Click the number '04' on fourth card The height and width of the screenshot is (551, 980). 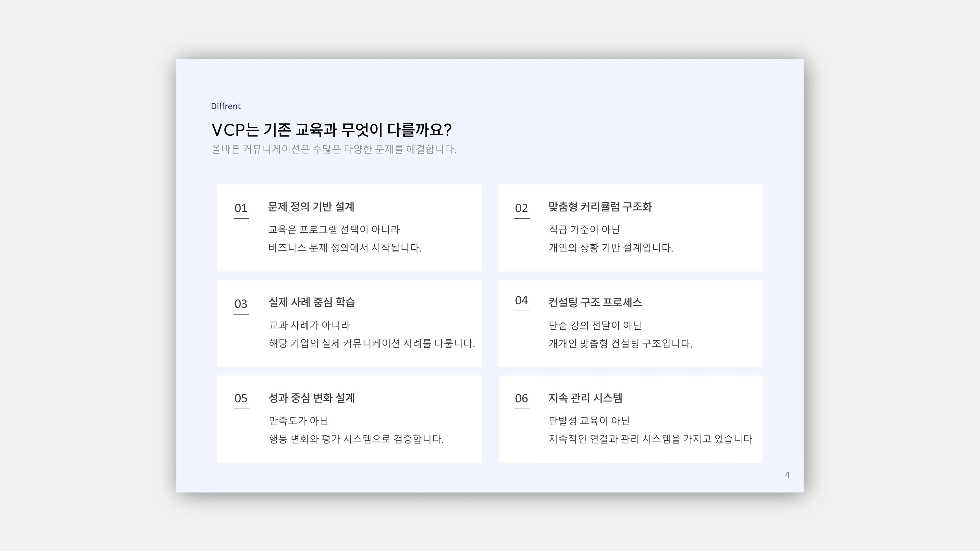click(521, 300)
